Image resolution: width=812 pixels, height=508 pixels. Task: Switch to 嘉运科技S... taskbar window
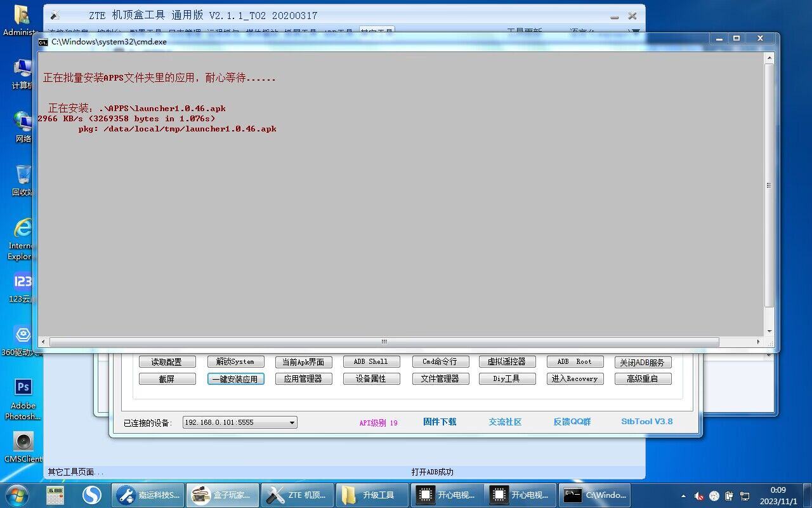point(149,495)
